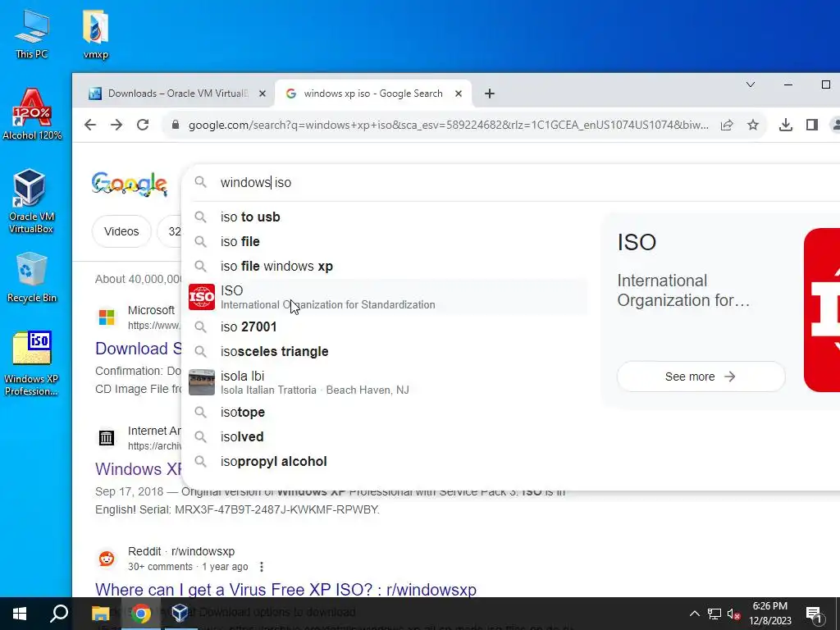
Task: Open 'Windows XP' Internet Archive result link
Action: (139, 469)
